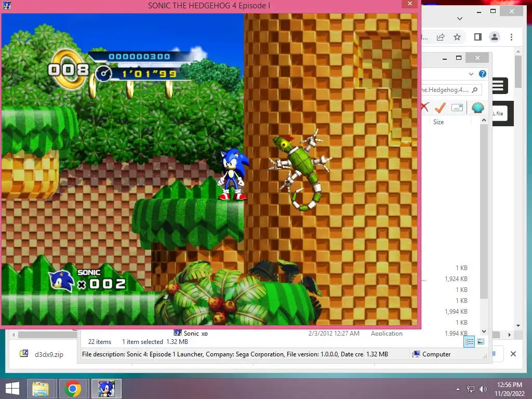
Task: Click the '1,924 KB' size cell
Action: tap(456, 279)
